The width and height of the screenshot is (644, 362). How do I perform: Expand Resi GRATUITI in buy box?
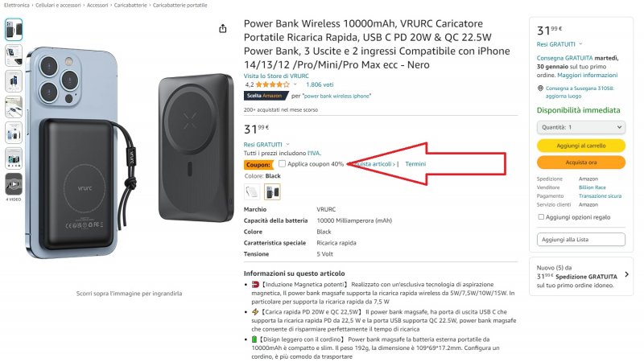point(559,43)
